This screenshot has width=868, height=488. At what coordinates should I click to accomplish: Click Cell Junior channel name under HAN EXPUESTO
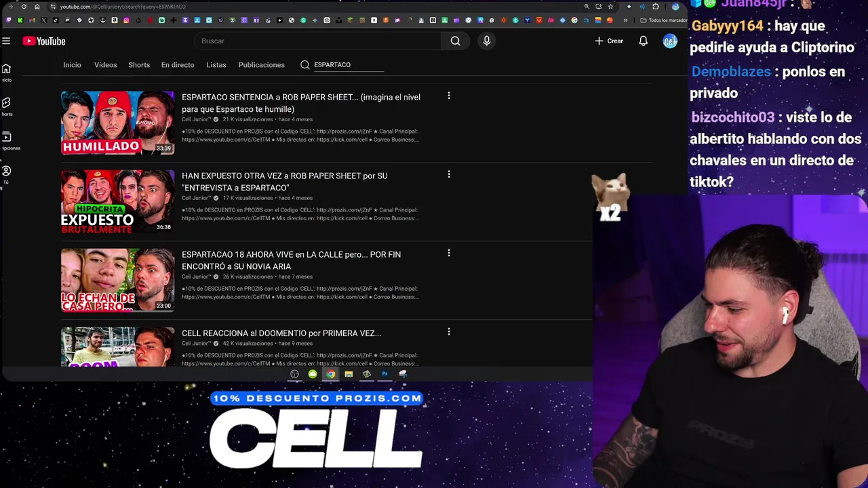(x=196, y=198)
